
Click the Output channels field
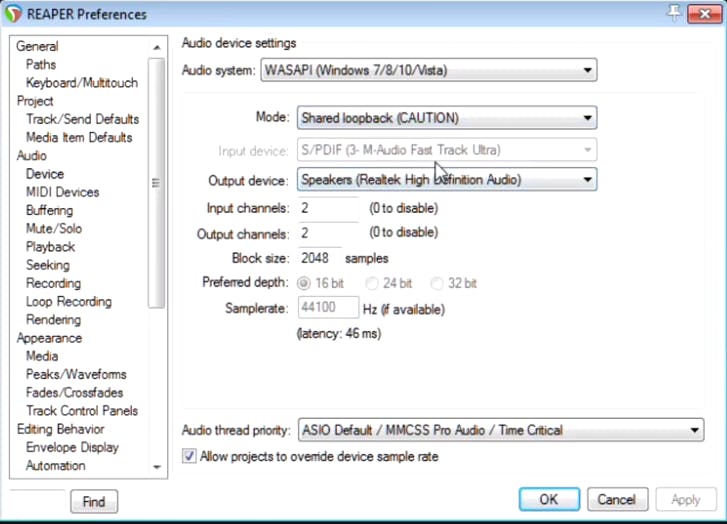point(328,233)
